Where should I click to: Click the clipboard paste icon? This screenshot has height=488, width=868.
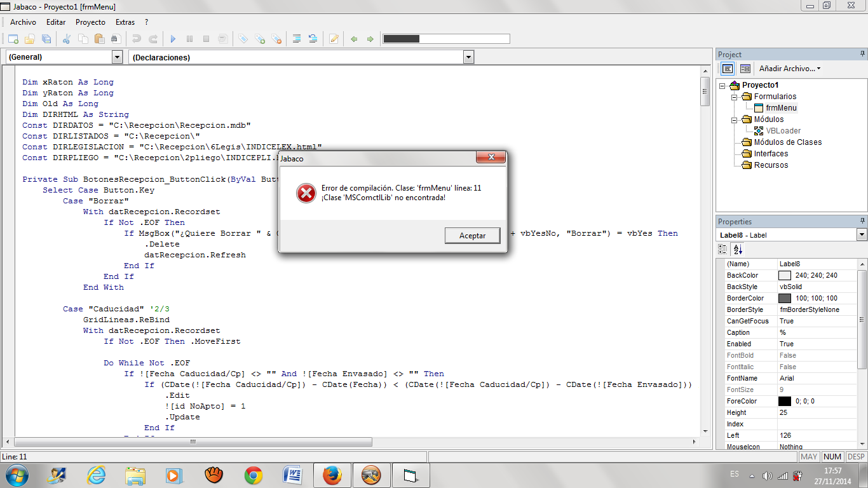[99, 39]
